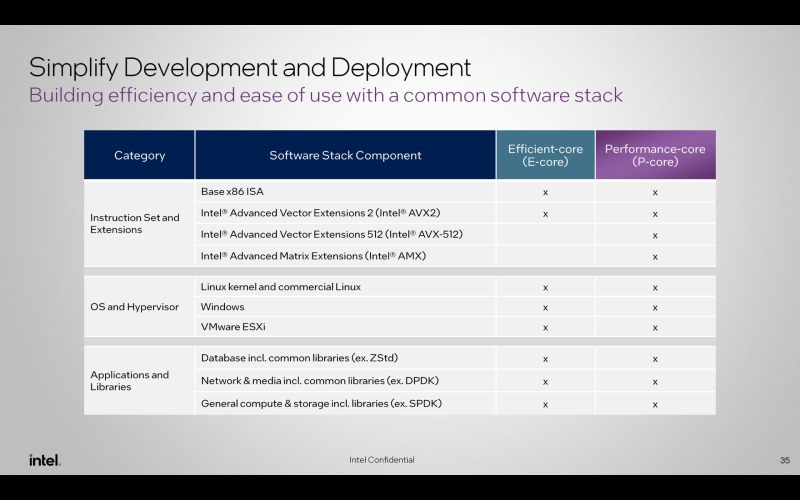Click the Efficient-core (E-core) column header
The image size is (800, 500).
point(545,155)
